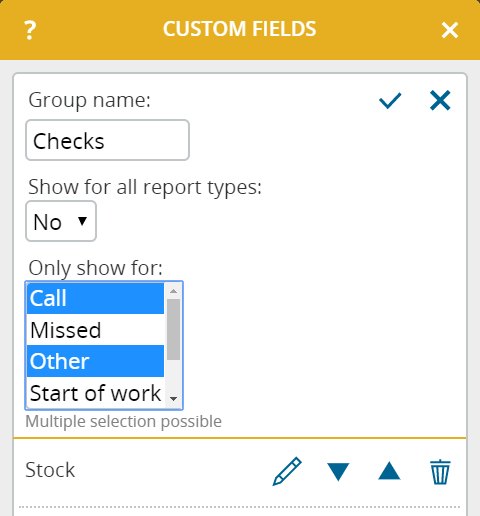Screen dimensions: 480x516
Task: Click the list's scroll down arrow
Action: 173,399
